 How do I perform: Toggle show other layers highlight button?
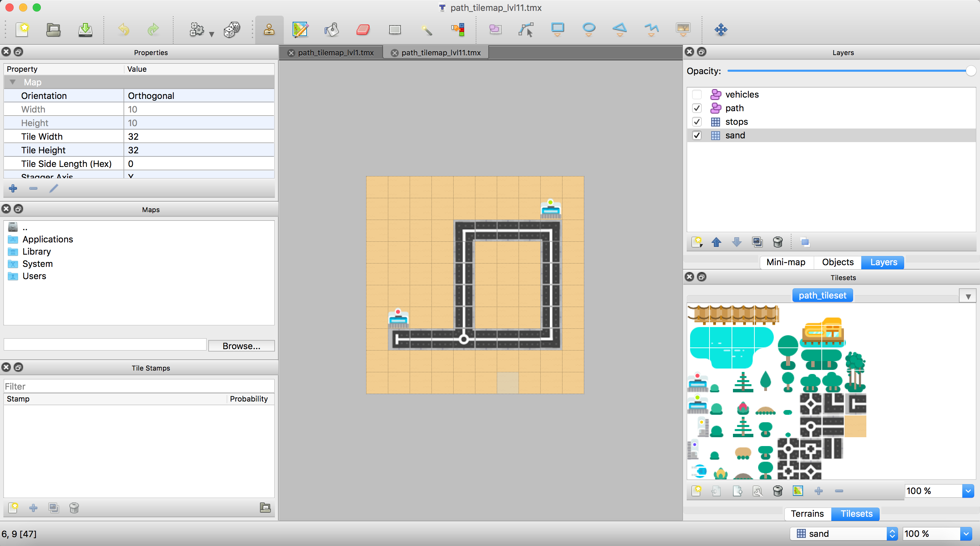pos(805,242)
